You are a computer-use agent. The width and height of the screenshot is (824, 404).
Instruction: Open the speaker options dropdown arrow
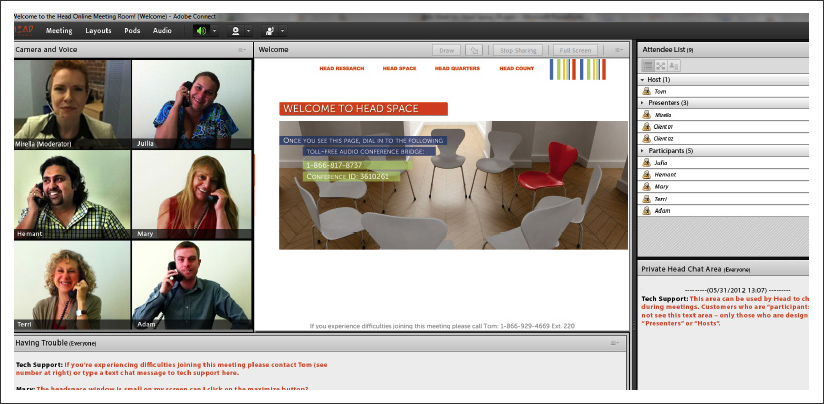click(214, 31)
